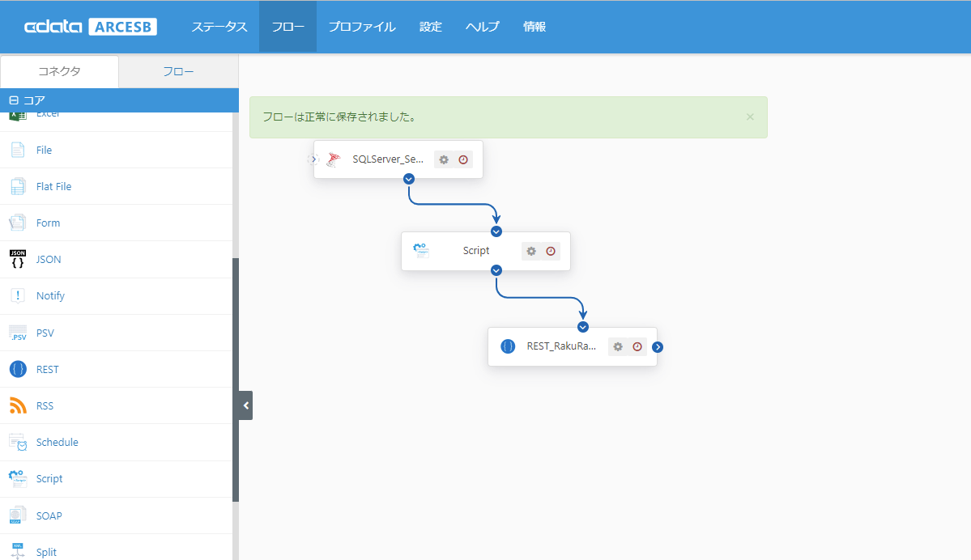Screen dimensions: 971x560
Task: Select the JSON connector icon
Action: click(x=18, y=259)
